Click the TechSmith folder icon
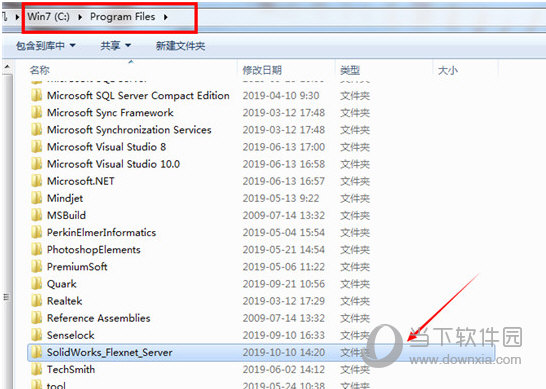 (37, 369)
